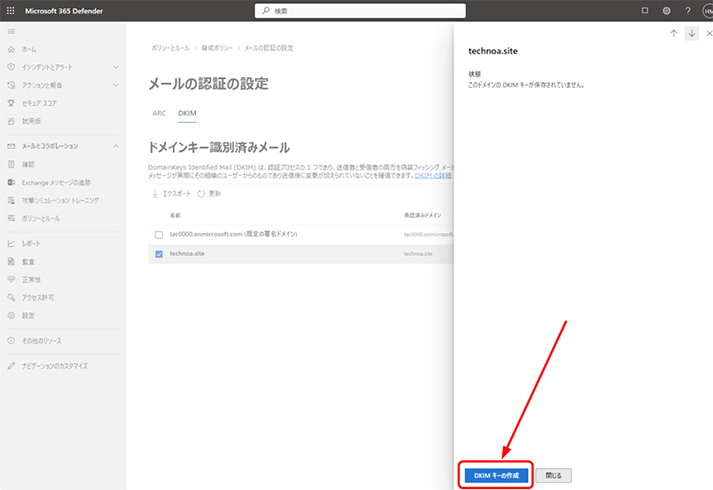Open help question mark icon
This screenshot has width=713, height=490.
[x=688, y=10]
